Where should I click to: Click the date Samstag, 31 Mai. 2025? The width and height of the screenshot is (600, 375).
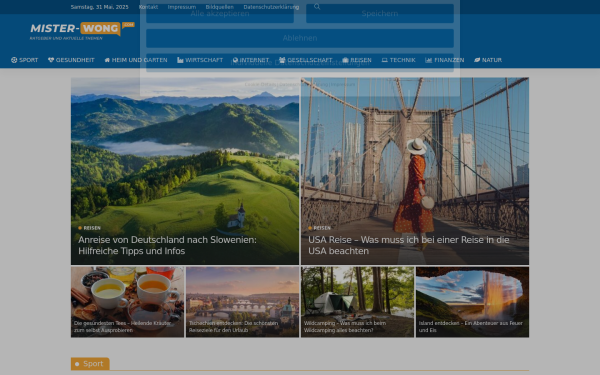[x=99, y=7]
